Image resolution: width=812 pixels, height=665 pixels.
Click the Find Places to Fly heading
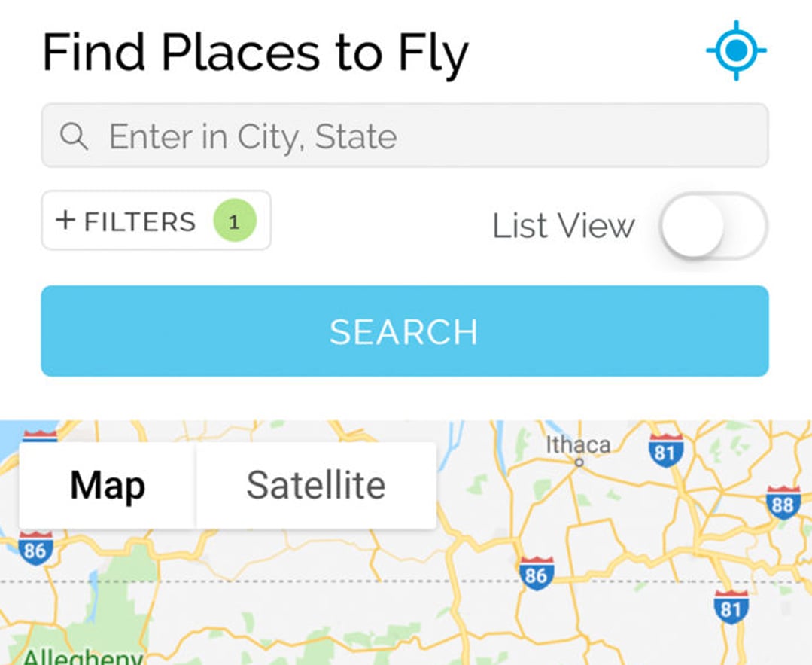tap(255, 53)
